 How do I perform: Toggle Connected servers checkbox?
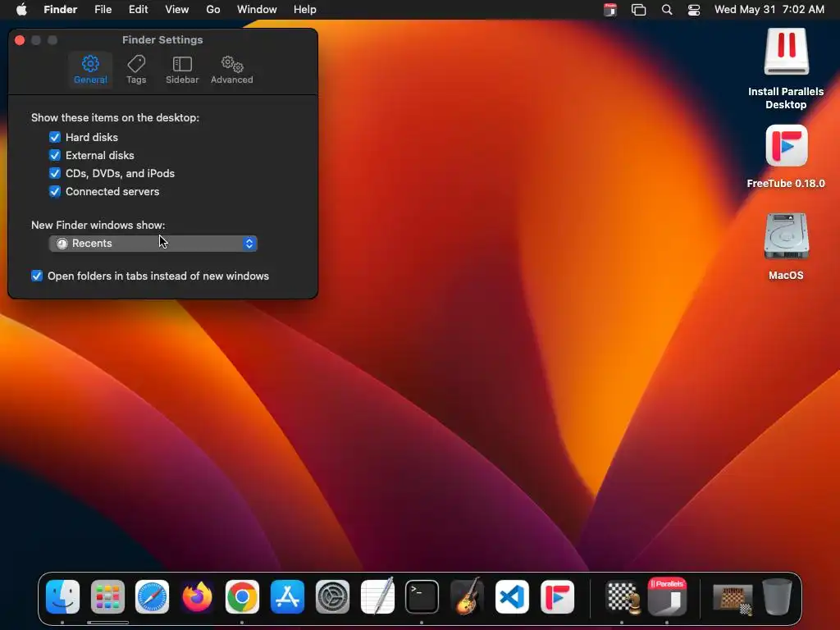coord(55,191)
